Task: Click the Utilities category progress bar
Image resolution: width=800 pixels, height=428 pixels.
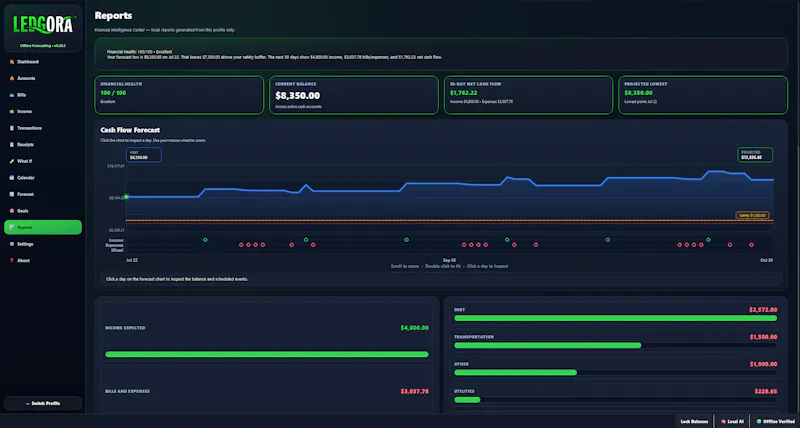Action: coord(615,400)
